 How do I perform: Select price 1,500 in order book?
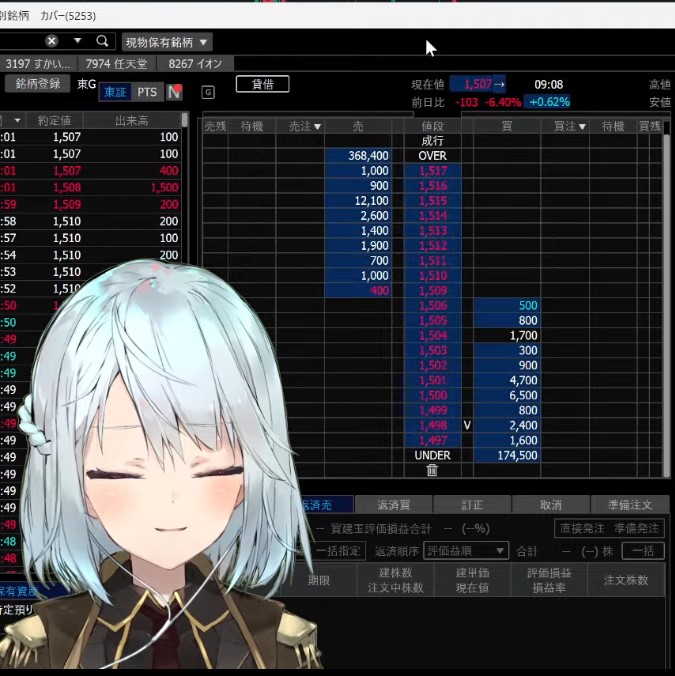(x=433, y=395)
